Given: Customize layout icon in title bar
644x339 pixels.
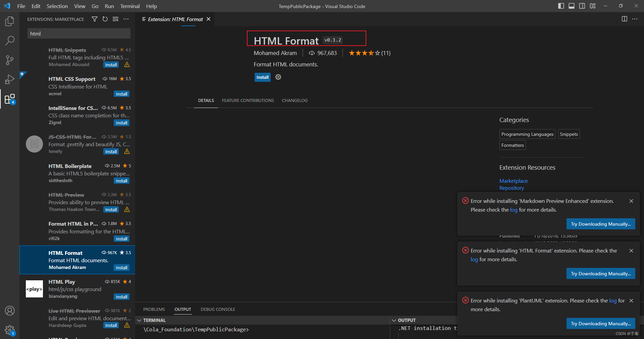Looking at the screenshot, I should point(593,6).
